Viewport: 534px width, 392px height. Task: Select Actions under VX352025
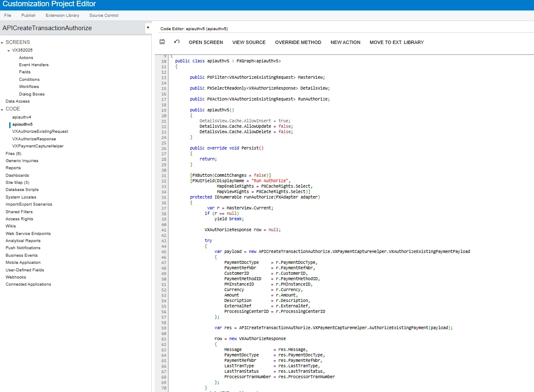[x=26, y=58]
